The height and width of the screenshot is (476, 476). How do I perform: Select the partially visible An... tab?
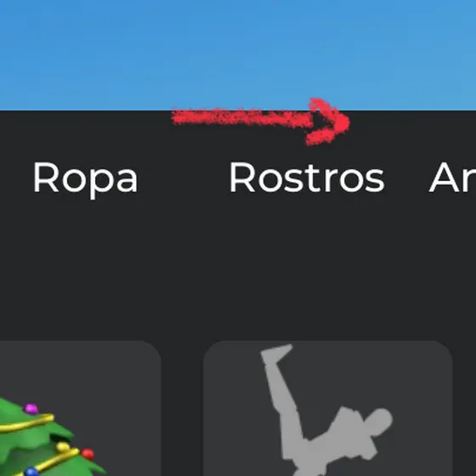point(452,178)
